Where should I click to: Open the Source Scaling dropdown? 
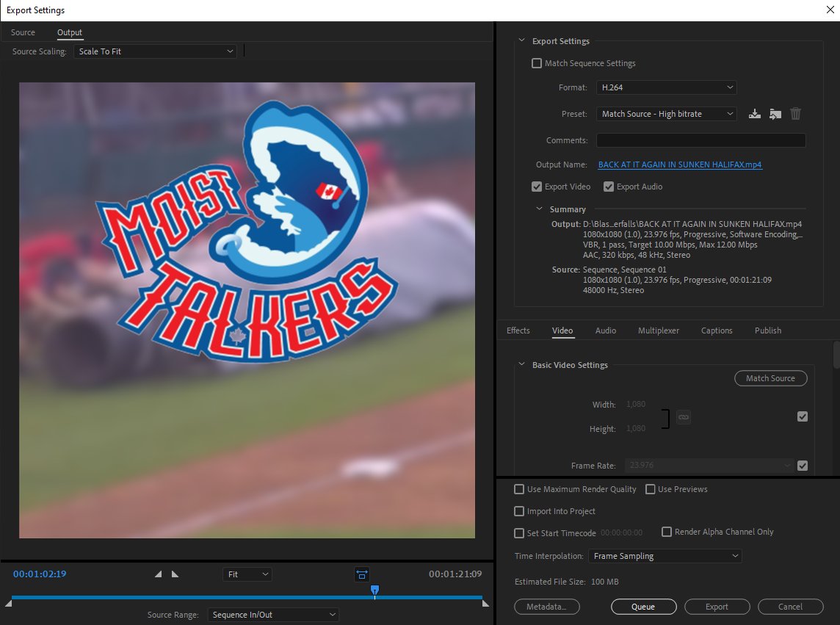[x=155, y=51]
